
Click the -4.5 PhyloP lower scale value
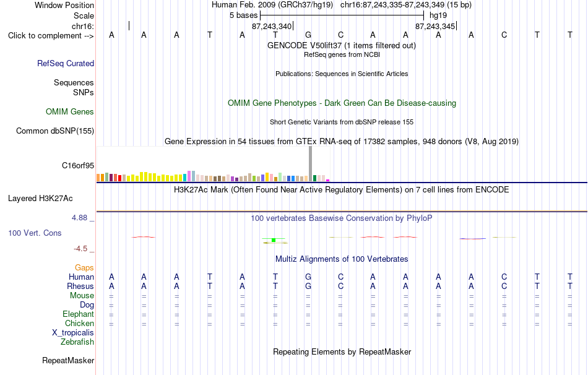click(x=80, y=249)
